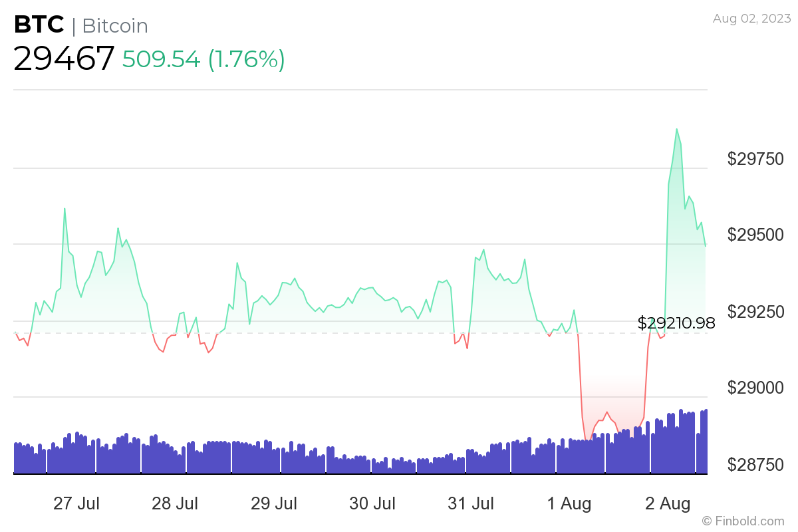Click the 30 Jul date tick
The height and width of the screenshot is (532, 798).
coord(372,503)
